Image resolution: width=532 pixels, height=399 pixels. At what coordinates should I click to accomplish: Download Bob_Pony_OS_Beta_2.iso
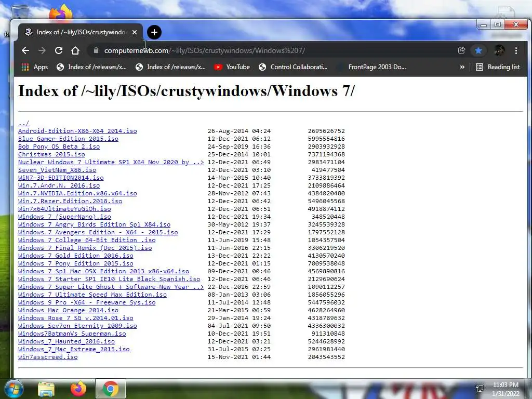pyautogui.click(x=59, y=147)
